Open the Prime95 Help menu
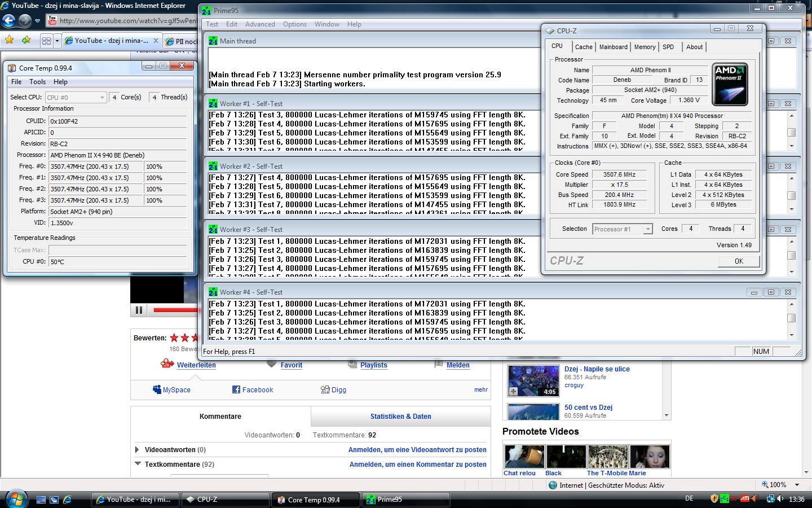The width and height of the screenshot is (812, 508). pyautogui.click(x=354, y=24)
